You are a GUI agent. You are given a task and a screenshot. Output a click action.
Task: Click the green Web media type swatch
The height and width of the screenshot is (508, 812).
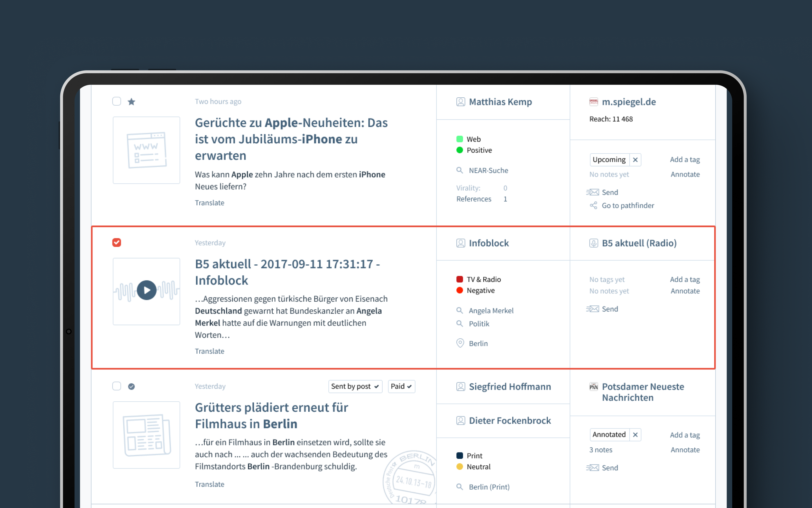coord(460,139)
